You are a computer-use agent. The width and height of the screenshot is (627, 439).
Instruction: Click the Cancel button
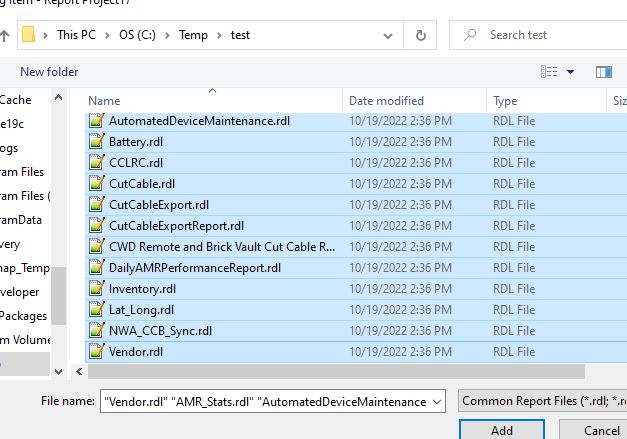click(x=593, y=430)
